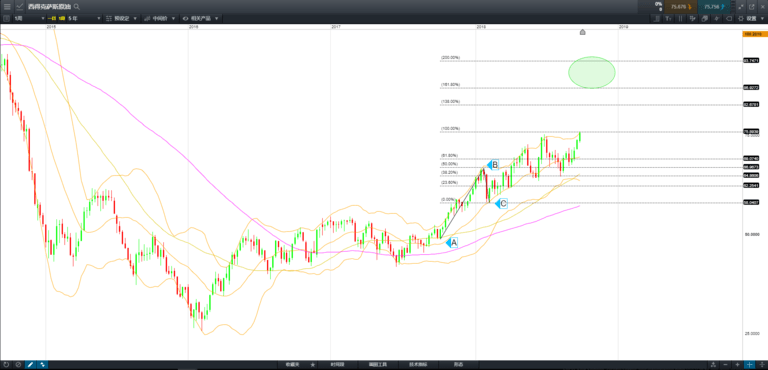This screenshot has width=768, height=370.
Task: Select the C wave label marker
Action: (x=501, y=203)
